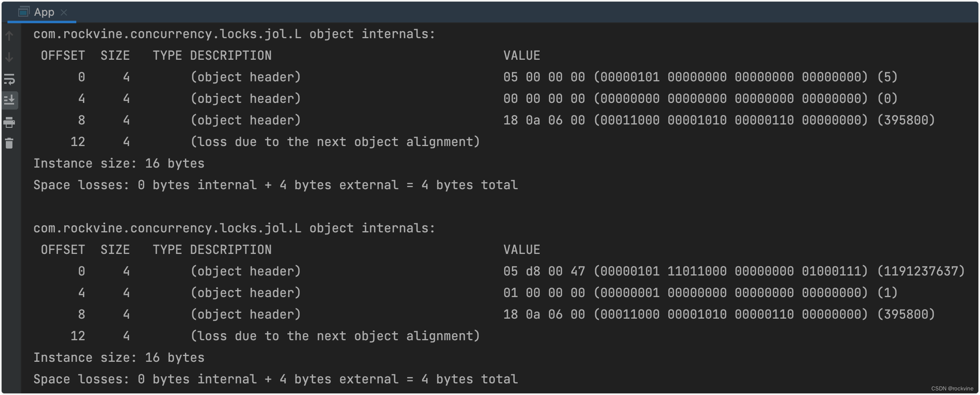Click the App tab window icon
The width and height of the screenshot is (980, 395).
point(24,12)
